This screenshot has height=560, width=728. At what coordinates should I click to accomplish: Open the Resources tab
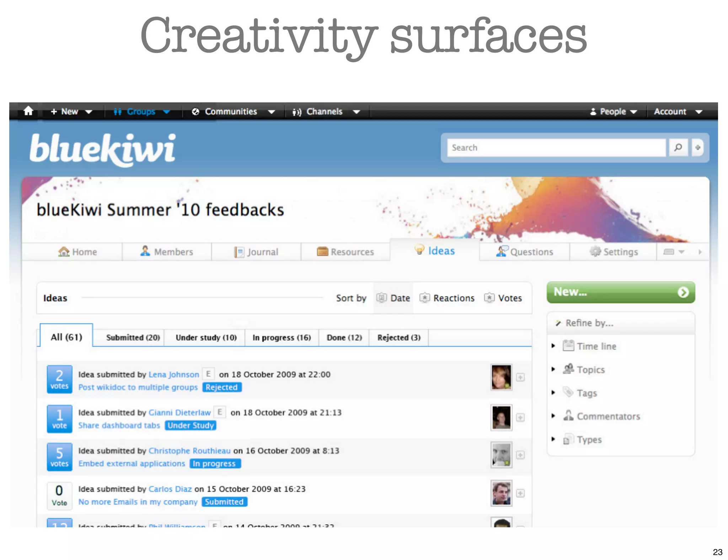click(346, 252)
